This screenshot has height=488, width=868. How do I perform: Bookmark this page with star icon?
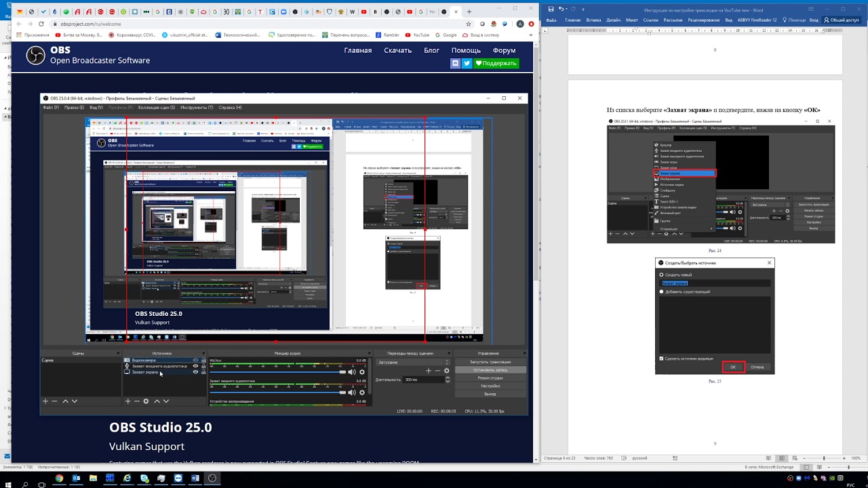pyautogui.click(x=469, y=24)
